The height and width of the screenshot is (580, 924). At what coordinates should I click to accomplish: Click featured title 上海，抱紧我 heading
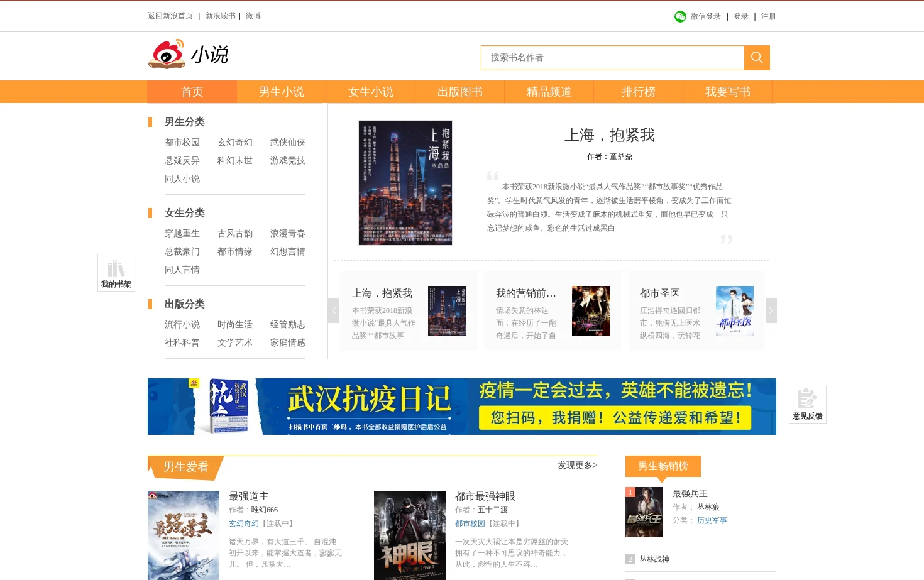point(610,135)
